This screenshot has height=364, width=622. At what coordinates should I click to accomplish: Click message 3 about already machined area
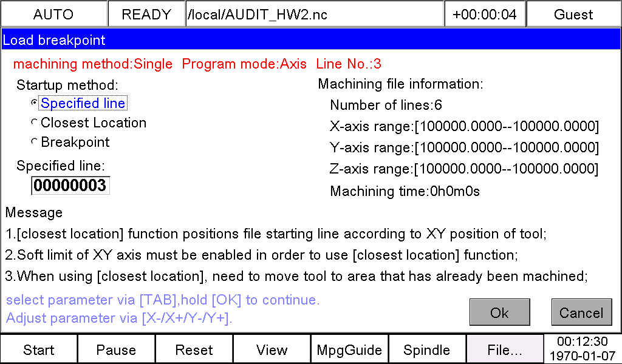[296, 276]
